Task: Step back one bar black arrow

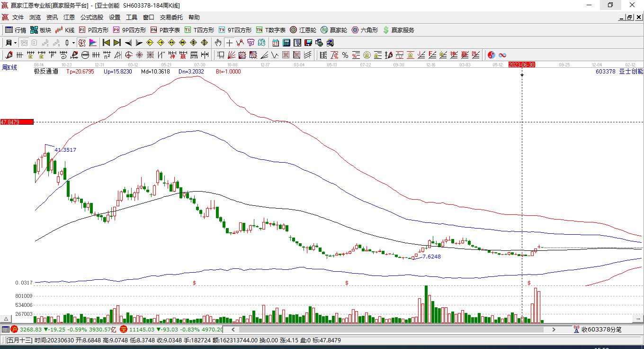Action: [128, 43]
